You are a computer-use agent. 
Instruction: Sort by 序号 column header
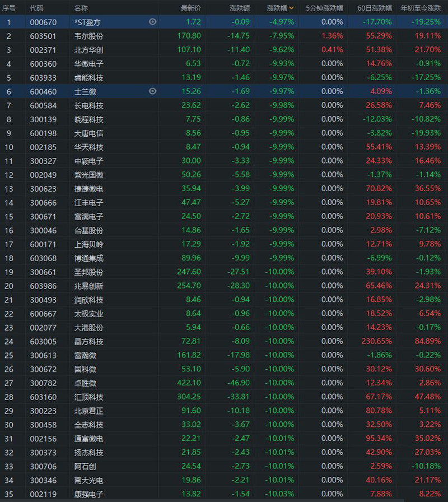(x=8, y=8)
